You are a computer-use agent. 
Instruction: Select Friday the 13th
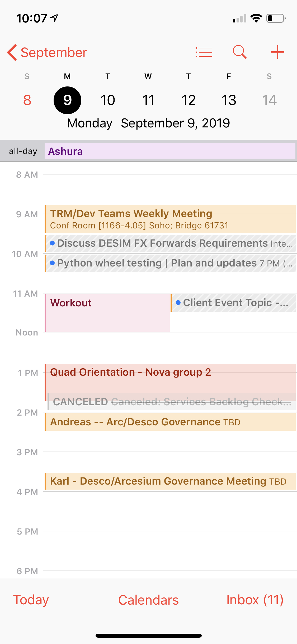[x=229, y=100]
